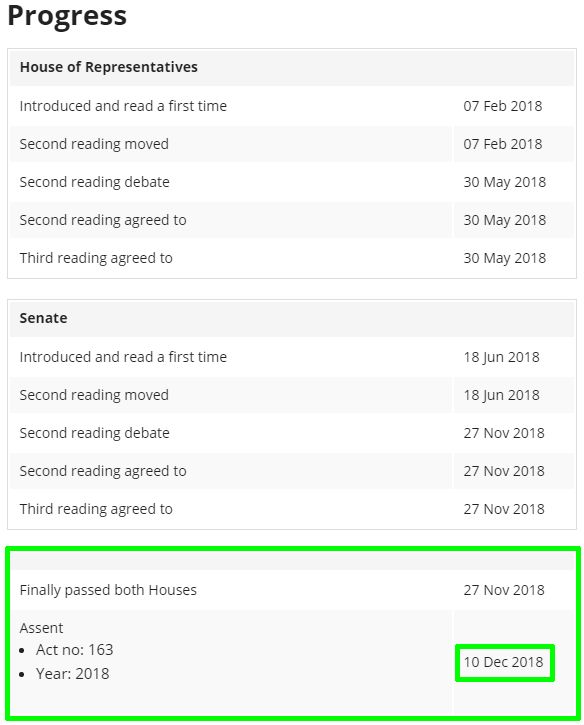Click the 'Act no: 163' bullet item
Screen dimensions: 584x725
74,650
